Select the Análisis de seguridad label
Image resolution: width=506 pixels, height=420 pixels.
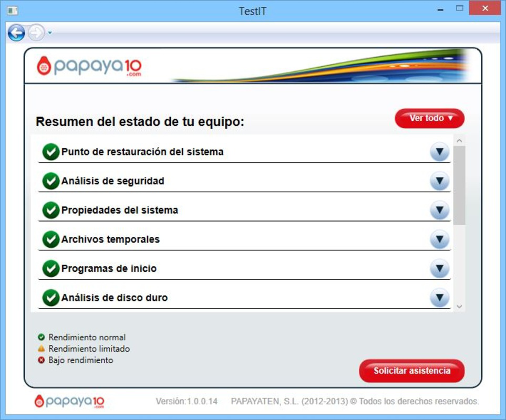(112, 181)
